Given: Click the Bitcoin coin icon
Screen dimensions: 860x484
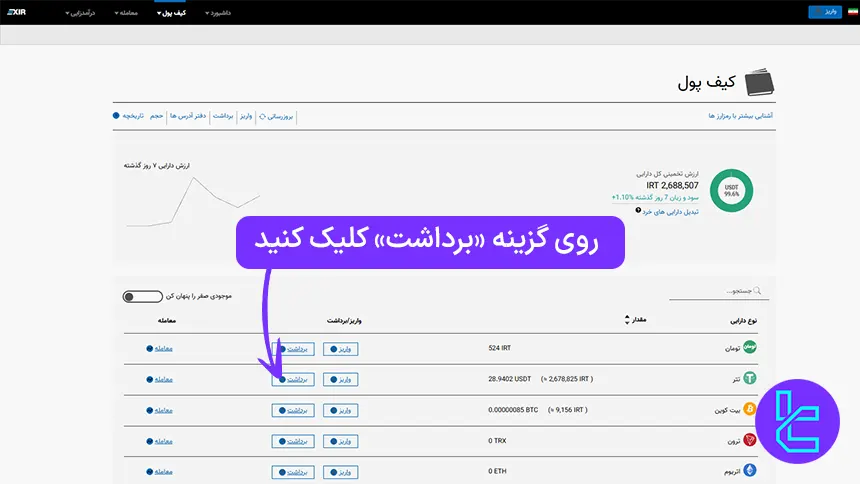Looking at the screenshot, I should click(750, 409).
